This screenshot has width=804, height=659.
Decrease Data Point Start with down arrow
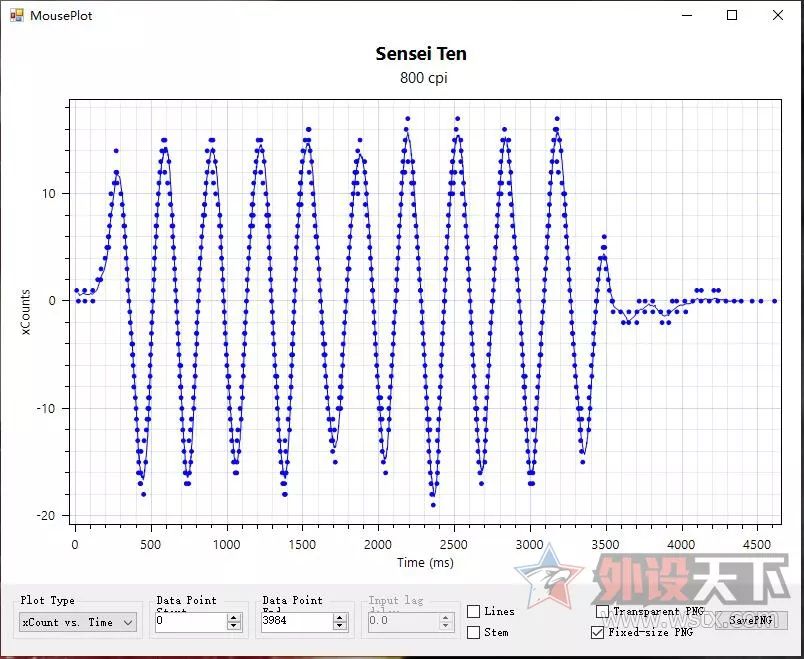click(234, 626)
